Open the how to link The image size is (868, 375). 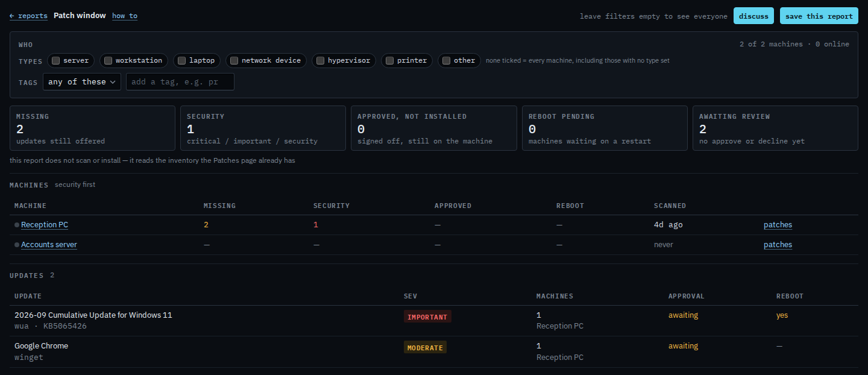pyautogui.click(x=125, y=16)
